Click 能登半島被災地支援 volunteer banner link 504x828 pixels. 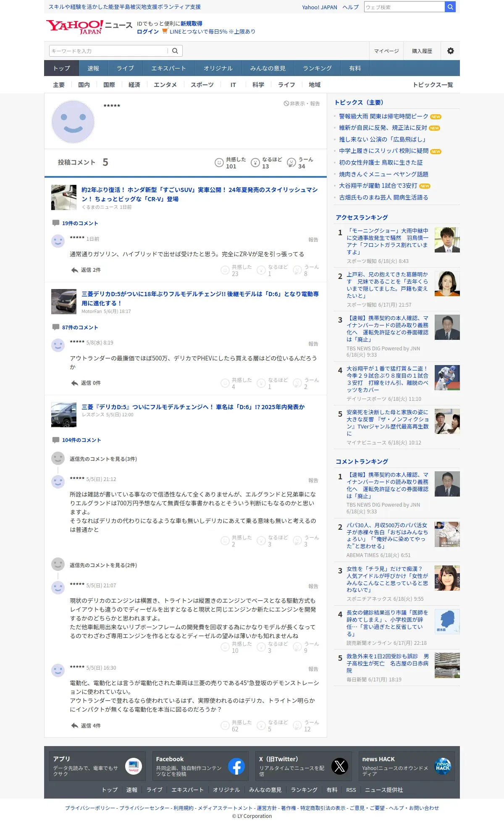pyautogui.click(x=125, y=7)
